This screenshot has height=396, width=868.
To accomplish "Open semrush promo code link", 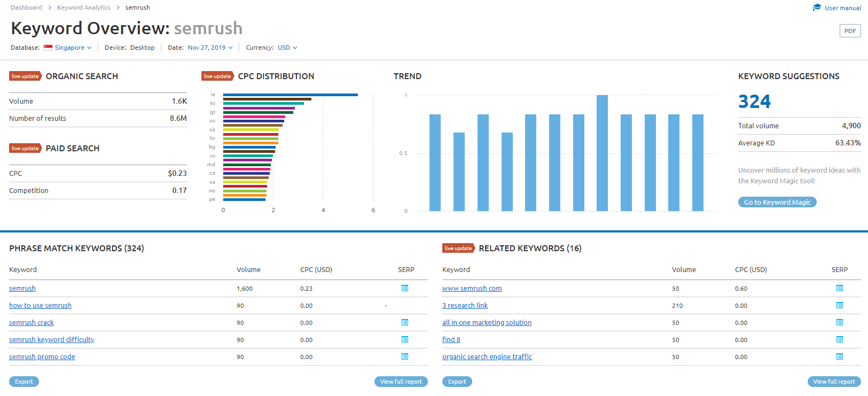I will pyautogui.click(x=42, y=357).
